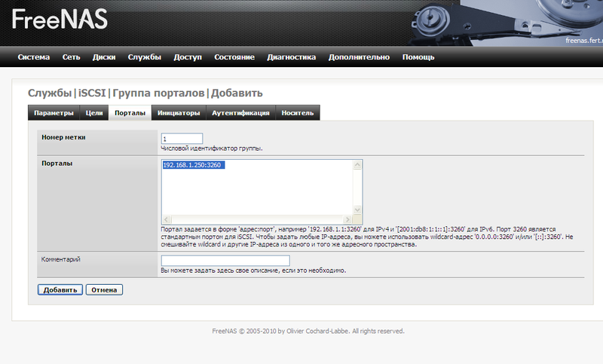
Task: Click the Комментарий label
Action: tap(61, 259)
